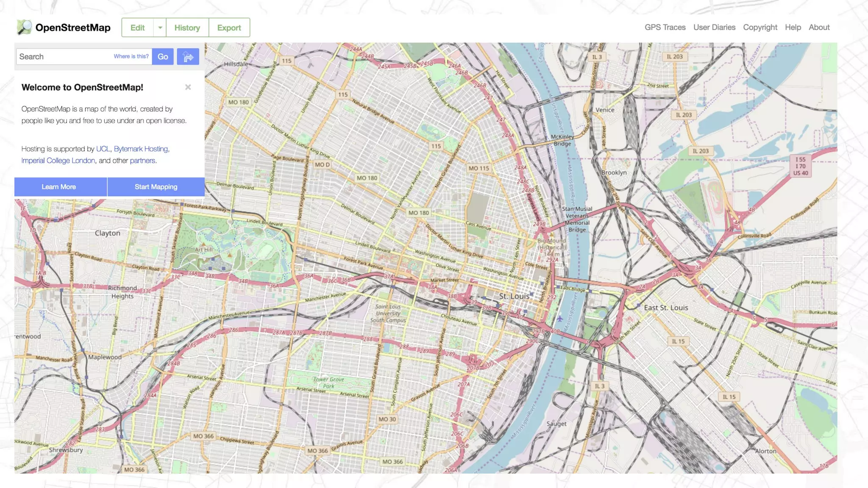Open the Edit dropdown arrow
The height and width of the screenshot is (488, 868).
[160, 28]
